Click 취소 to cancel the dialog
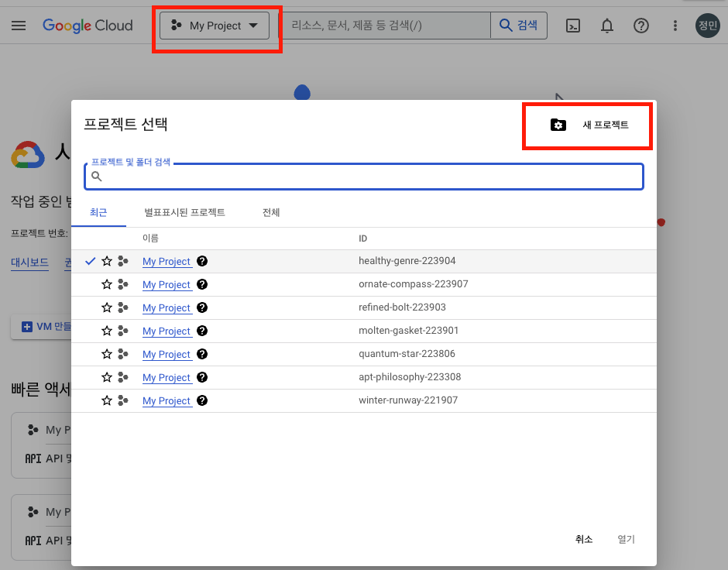 [x=584, y=539]
